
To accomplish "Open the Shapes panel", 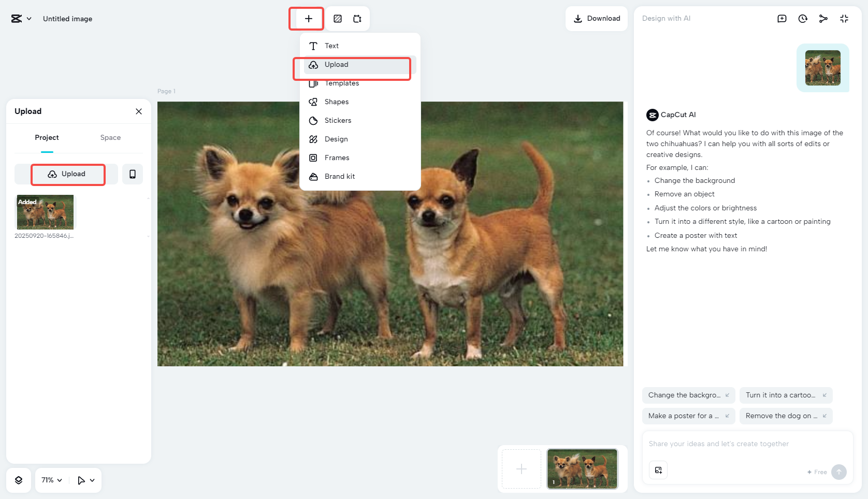I will coord(336,102).
